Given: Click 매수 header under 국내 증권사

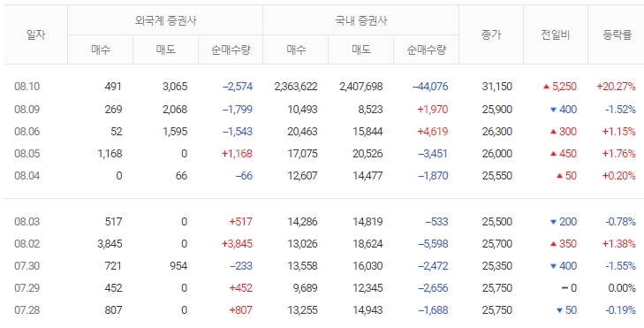Looking at the screenshot, I should tap(296, 50).
